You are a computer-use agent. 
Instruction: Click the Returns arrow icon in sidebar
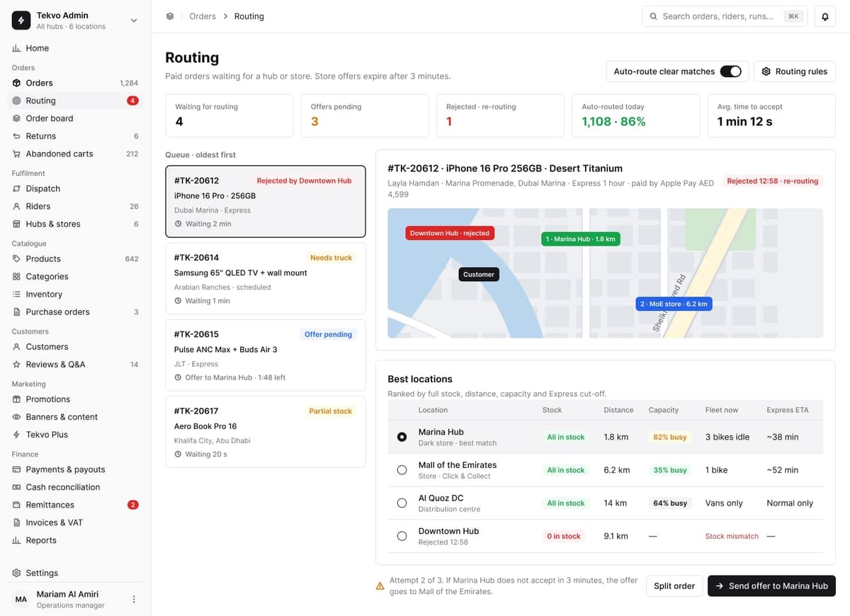16,136
